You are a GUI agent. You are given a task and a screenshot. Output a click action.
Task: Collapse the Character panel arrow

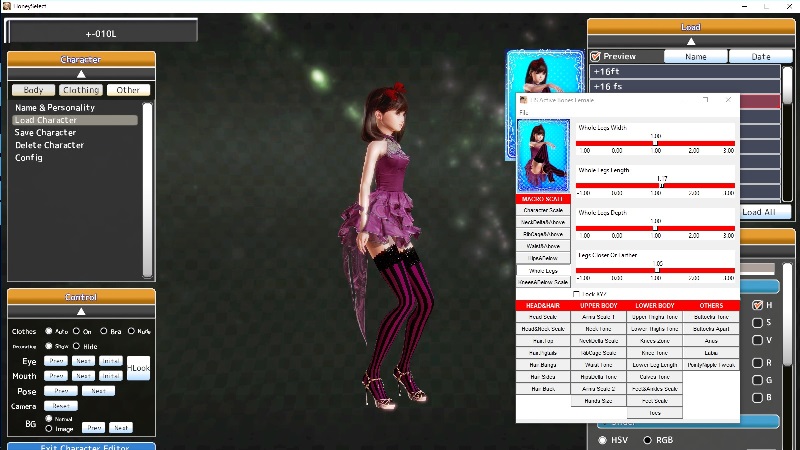[x=81, y=73]
